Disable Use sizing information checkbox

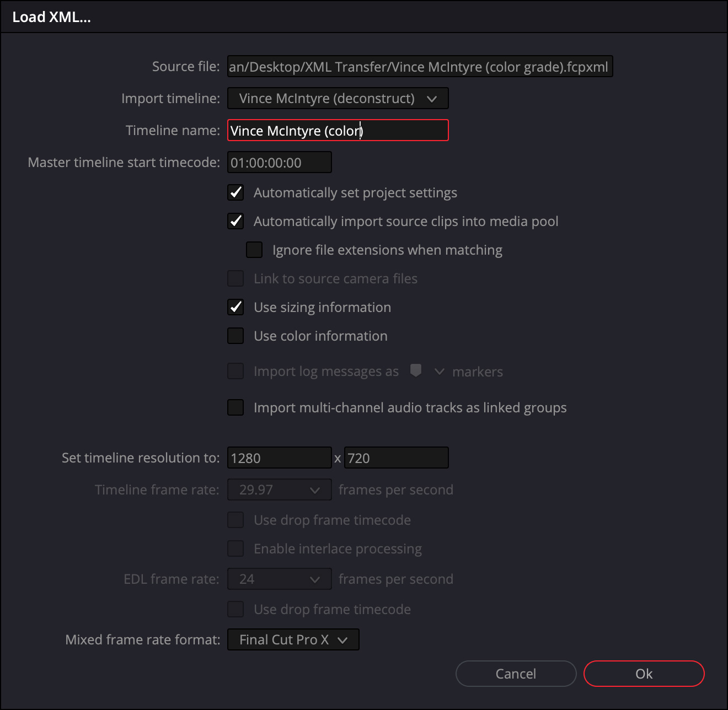(x=235, y=307)
